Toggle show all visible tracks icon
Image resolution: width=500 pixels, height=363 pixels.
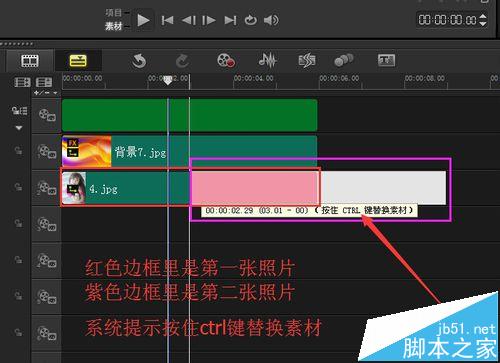(22, 82)
